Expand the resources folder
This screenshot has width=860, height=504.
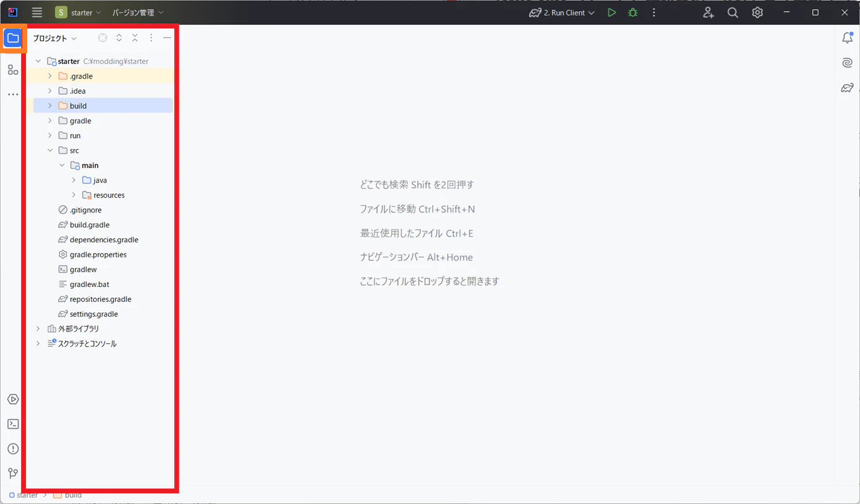pyautogui.click(x=74, y=195)
